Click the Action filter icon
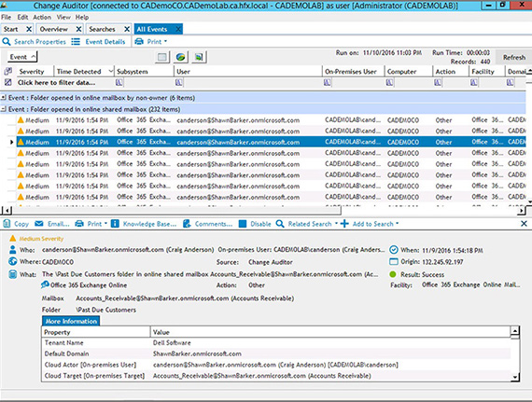 [438, 82]
